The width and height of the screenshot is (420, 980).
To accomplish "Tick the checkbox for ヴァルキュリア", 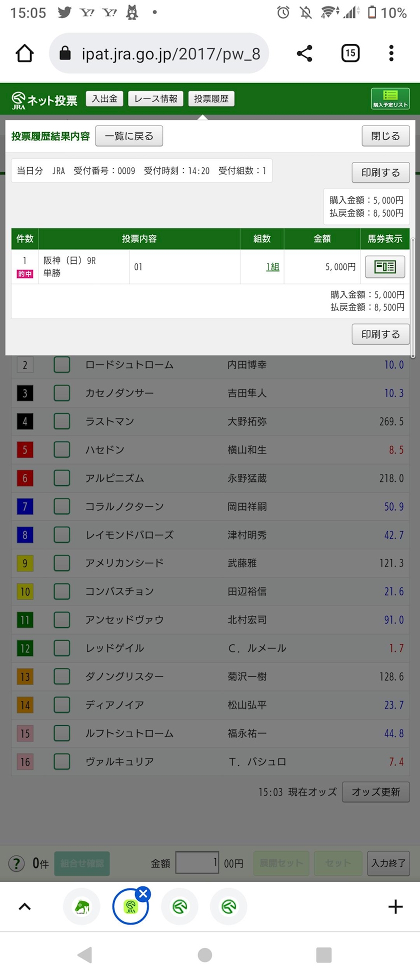I will (x=62, y=761).
